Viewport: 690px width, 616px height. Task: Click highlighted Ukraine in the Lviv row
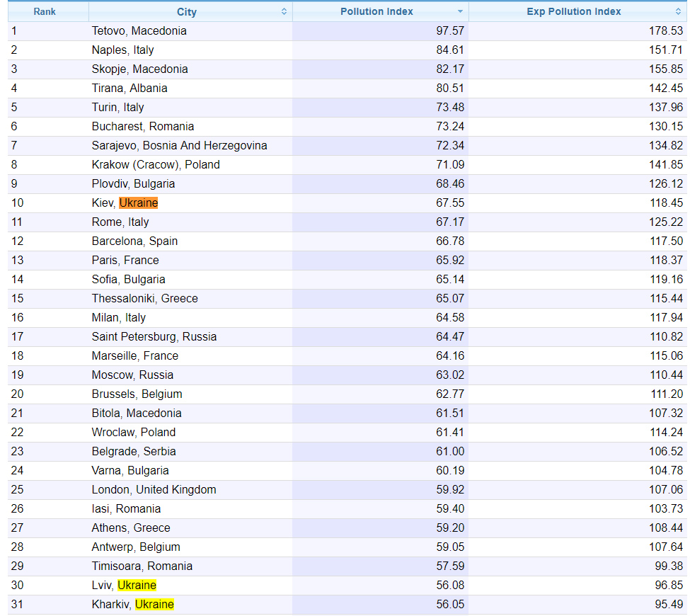[137, 586]
